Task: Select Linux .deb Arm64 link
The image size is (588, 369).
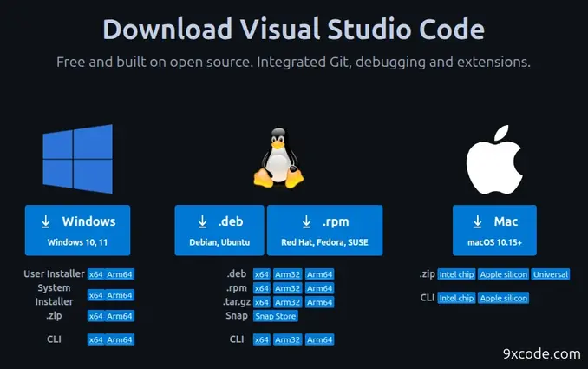Action: 319,274
